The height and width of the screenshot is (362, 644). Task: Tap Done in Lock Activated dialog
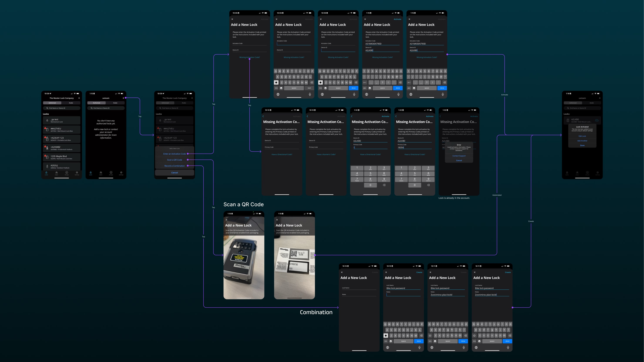pos(582,145)
